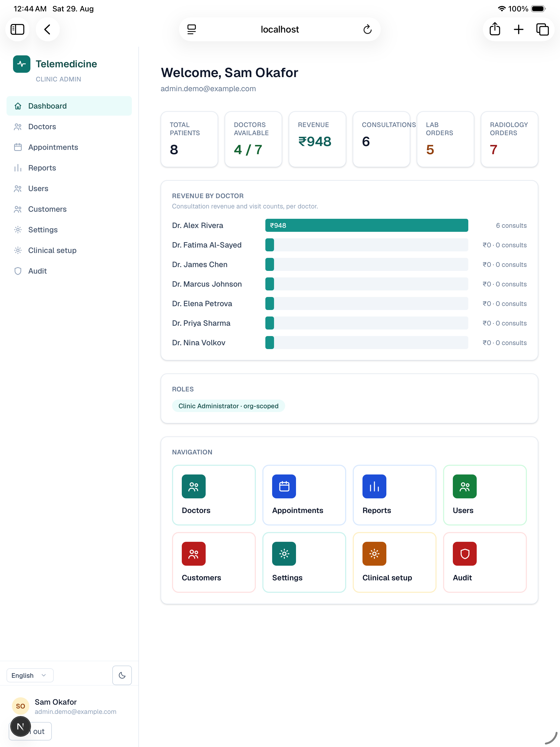Open Reports chart card icon
Image resolution: width=560 pixels, height=747 pixels.
click(x=374, y=486)
